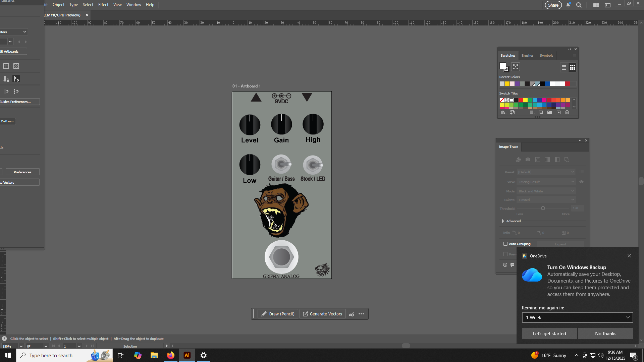
Task: Show the grid icon in properties
Action: pyautogui.click(x=6, y=66)
